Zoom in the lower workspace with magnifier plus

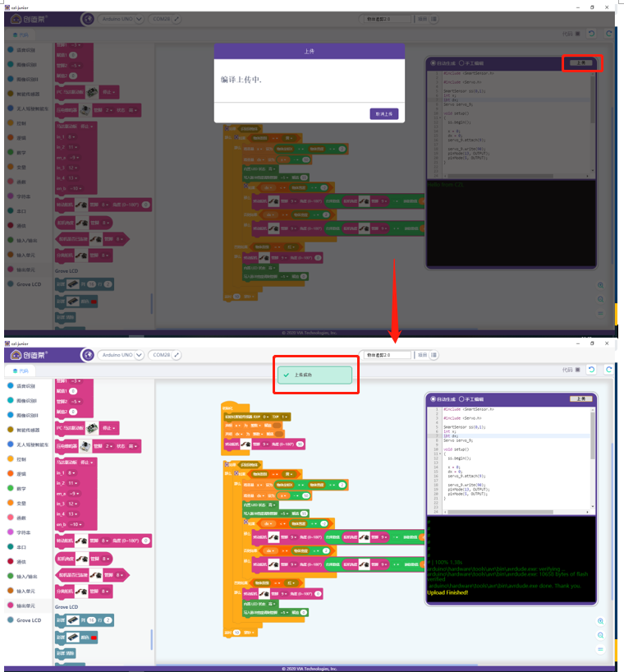(601, 621)
